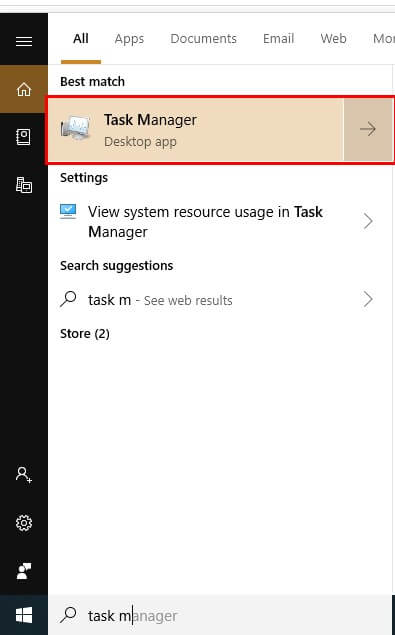This screenshot has width=395, height=635.
Task: Click the Store (2) heading
Action: (85, 334)
